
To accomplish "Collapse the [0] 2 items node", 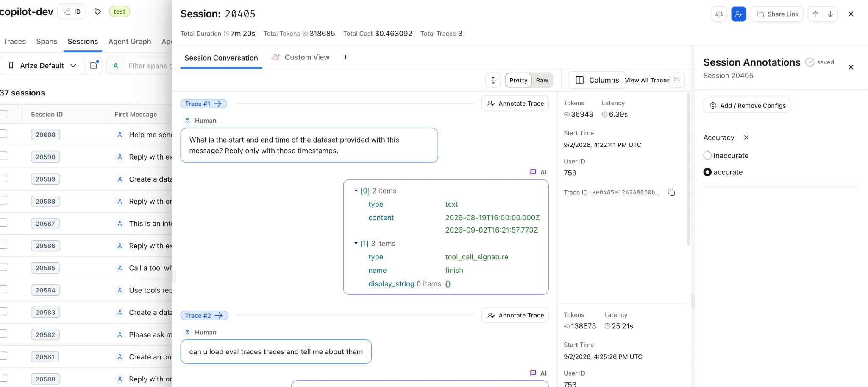I will tap(356, 191).
